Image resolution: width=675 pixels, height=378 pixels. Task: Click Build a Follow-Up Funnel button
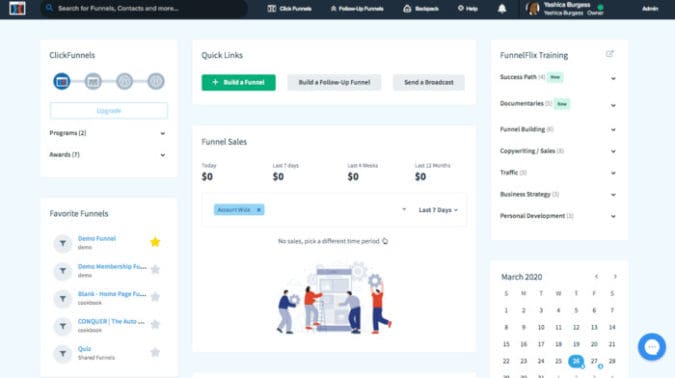tap(334, 82)
